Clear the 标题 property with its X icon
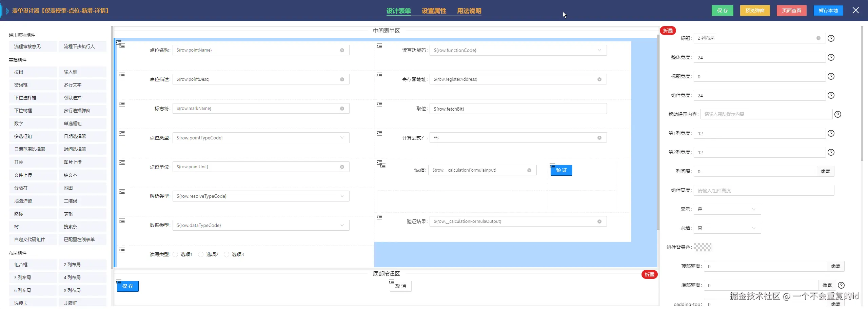This screenshot has height=309, width=868. tap(818, 38)
